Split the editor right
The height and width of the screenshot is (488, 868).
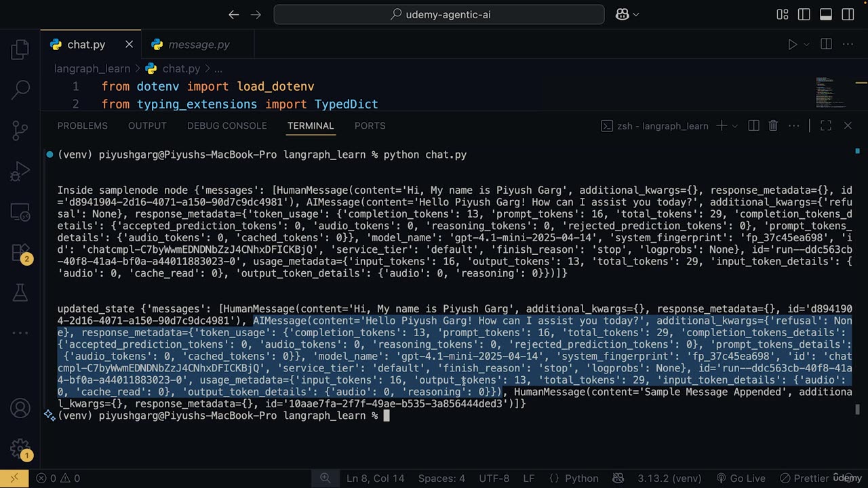(826, 45)
